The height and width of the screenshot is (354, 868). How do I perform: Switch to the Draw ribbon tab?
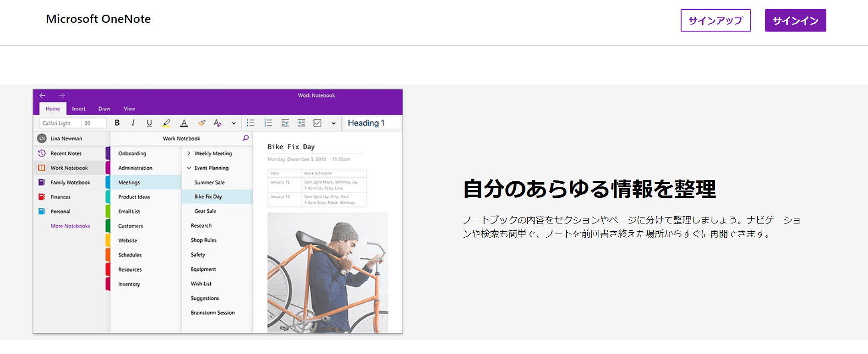pos(104,109)
